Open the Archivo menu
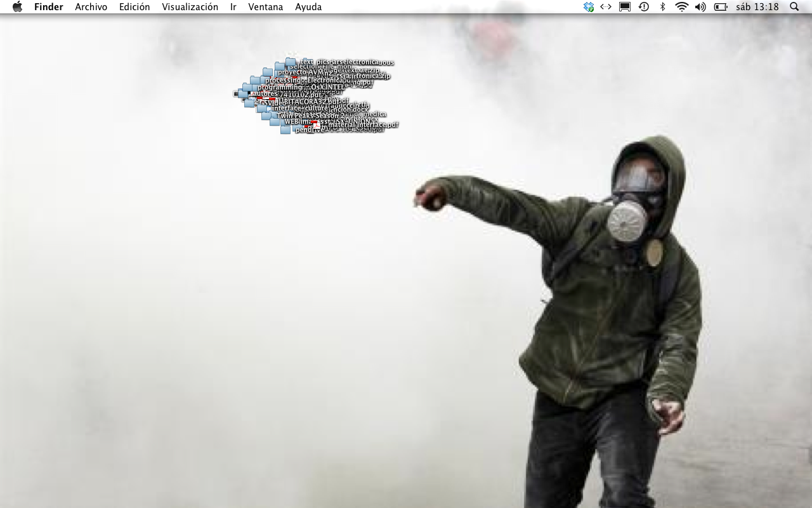812x508 pixels. [91, 7]
